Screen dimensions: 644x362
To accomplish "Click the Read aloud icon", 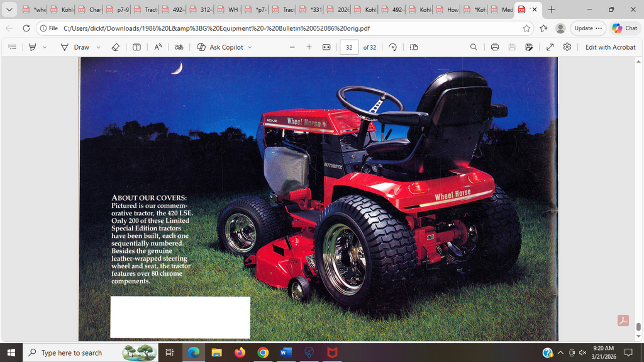I will click(x=158, y=47).
